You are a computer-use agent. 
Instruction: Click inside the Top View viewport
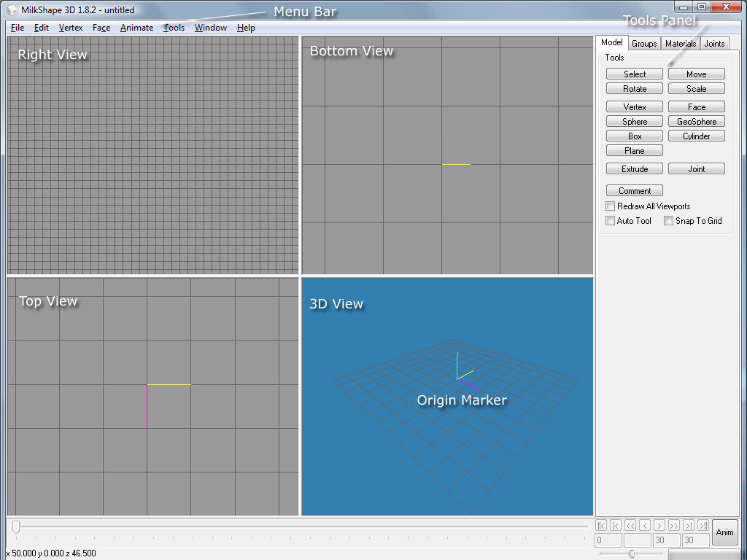click(153, 396)
